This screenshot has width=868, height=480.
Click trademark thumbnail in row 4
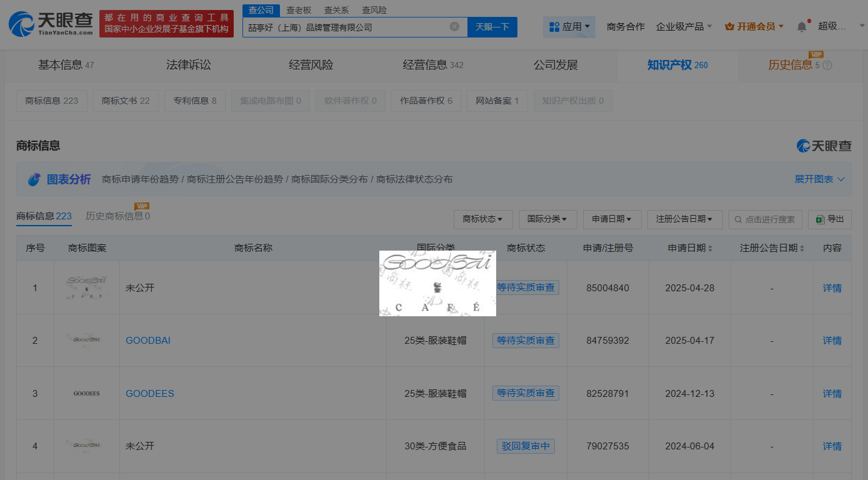(x=87, y=446)
